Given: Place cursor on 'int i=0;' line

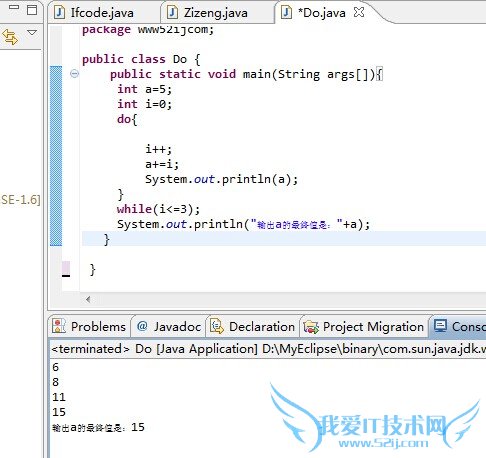Looking at the screenshot, I should coord(144,104).
